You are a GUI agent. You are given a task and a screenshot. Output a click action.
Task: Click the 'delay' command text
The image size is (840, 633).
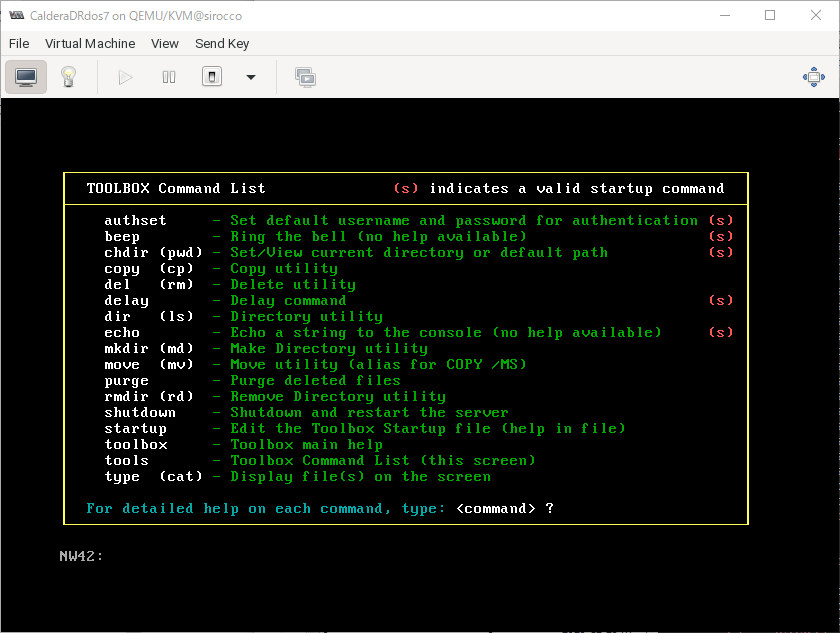click(x=126, y=301)
